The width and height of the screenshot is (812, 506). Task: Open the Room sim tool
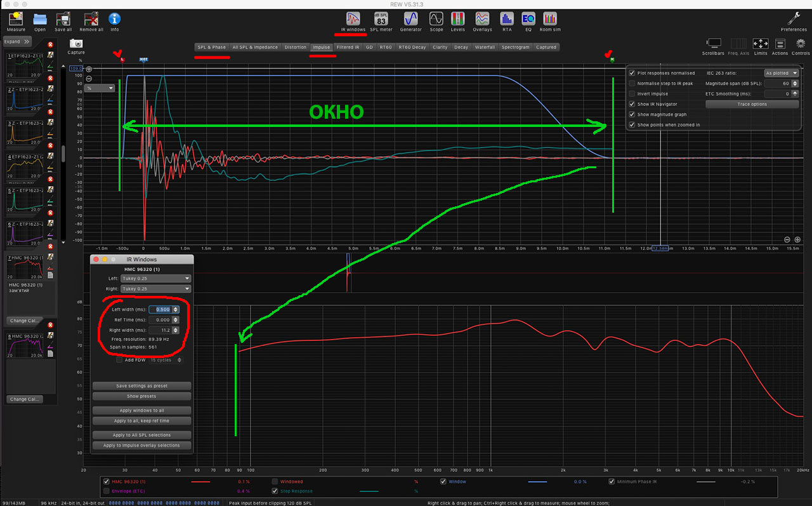click(550, 18)
